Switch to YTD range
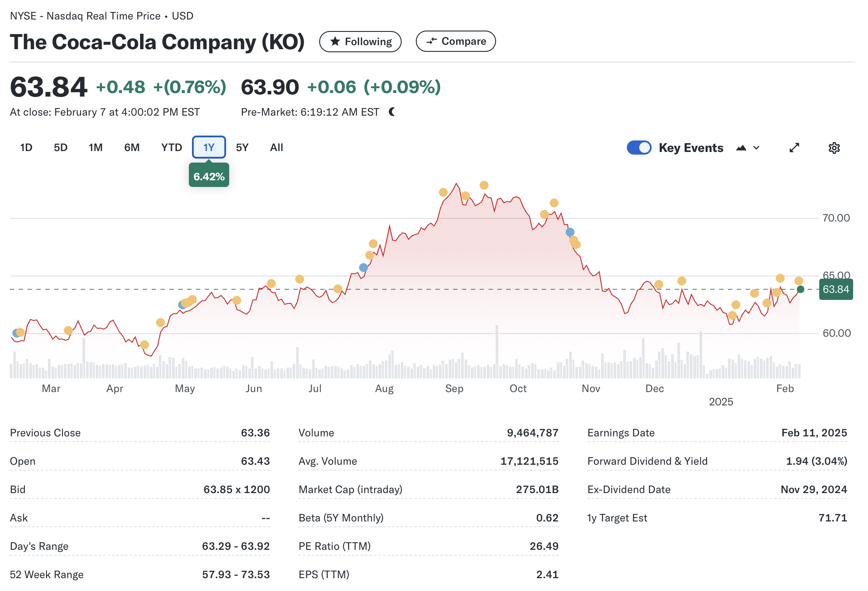 [x=172, y=148]
